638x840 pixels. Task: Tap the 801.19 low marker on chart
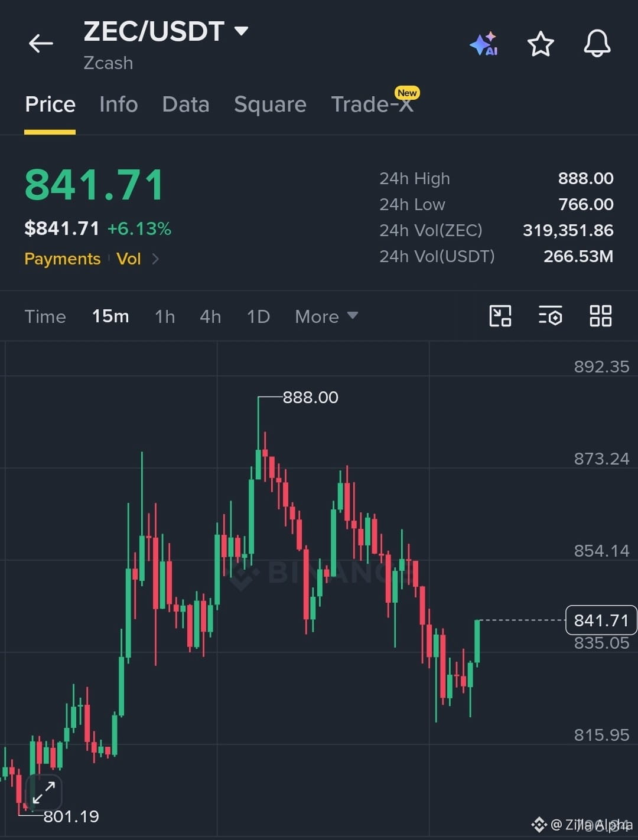point(71,816)
